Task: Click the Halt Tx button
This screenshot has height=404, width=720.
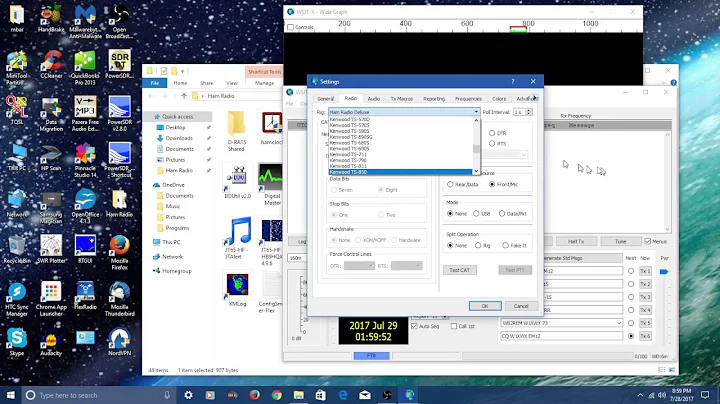Action: pos(576,241)
